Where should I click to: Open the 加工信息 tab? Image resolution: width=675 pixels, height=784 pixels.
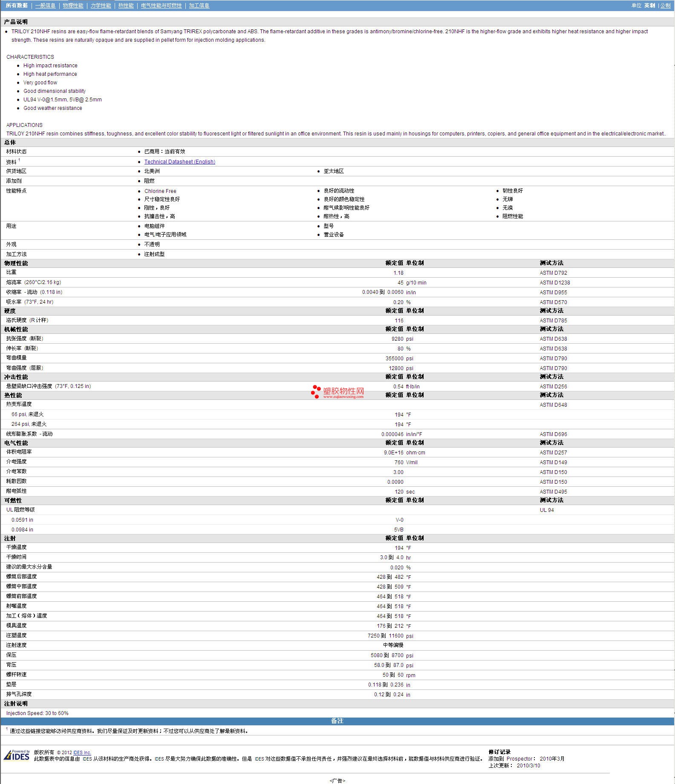199,6
